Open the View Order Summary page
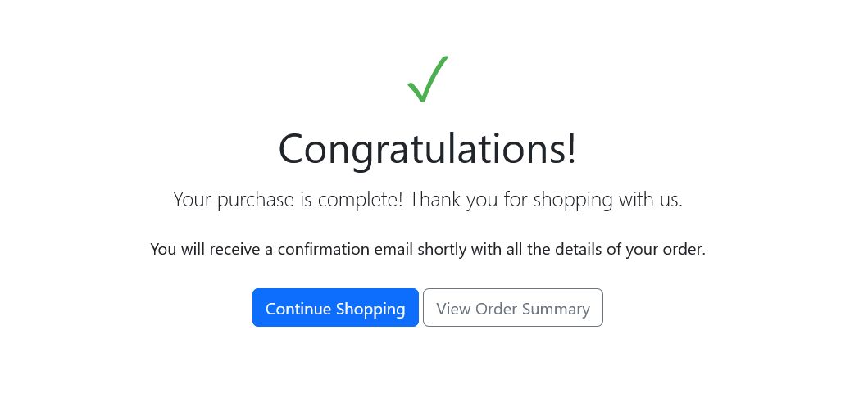 coord(513,308)
